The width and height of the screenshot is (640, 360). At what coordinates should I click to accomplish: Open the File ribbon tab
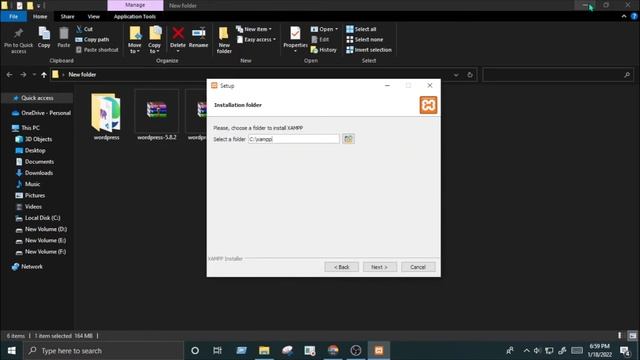pyautogui.click(x=13, y=16)
